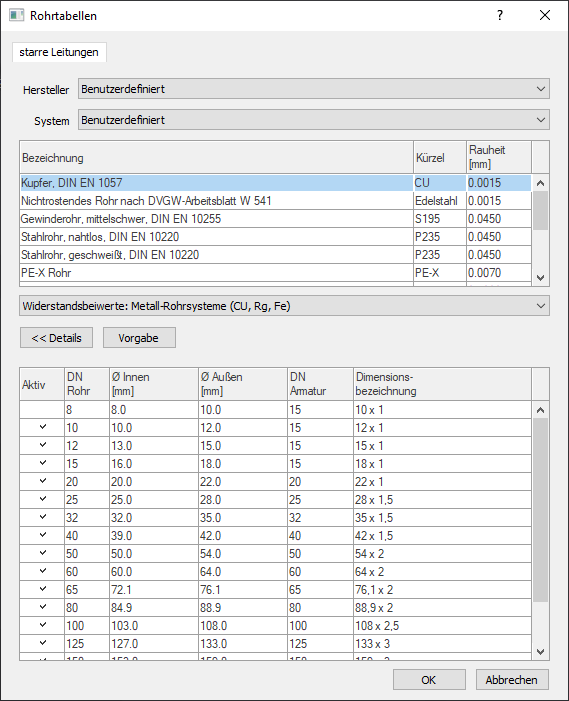This screenshot has height=701, width=569.
Task: Close the Rohrtabellen dialog
Action: coord(545,15)
